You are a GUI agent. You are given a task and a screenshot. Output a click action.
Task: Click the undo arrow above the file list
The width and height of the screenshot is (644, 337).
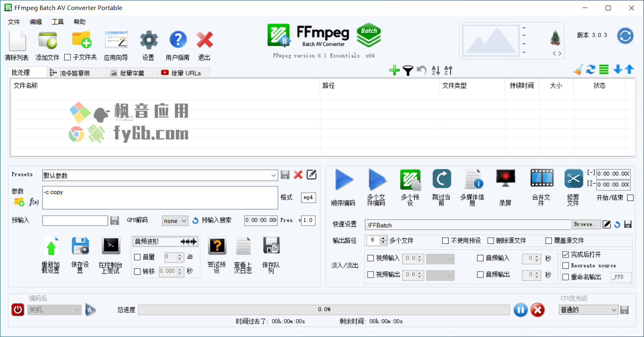coord(421,71)
